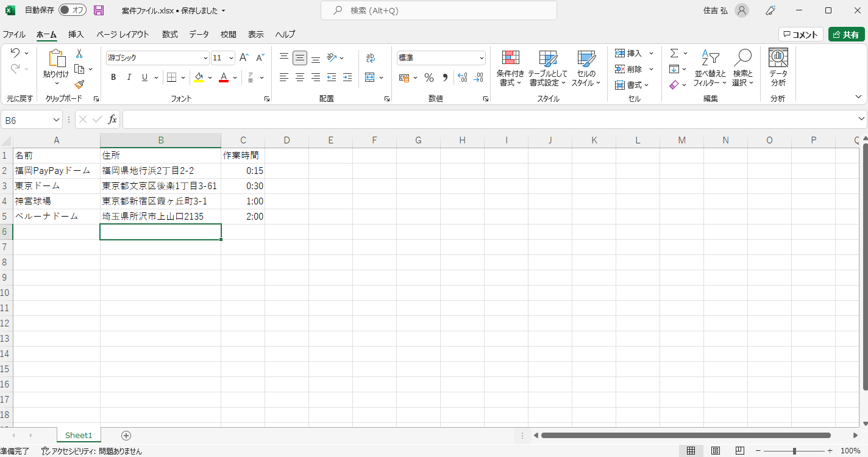The height and width of the screenshot is (457, 868).
Task: Click the 共有 share button
Action: pyautogui.click(x=846, y=35)
